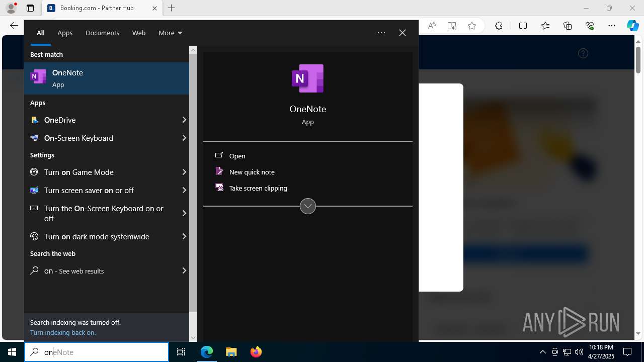This screenshot has height=362, width=644.
Task: Expand dark mode systemwide arrow
Action: pyautogui.click(x=184, y=236)
